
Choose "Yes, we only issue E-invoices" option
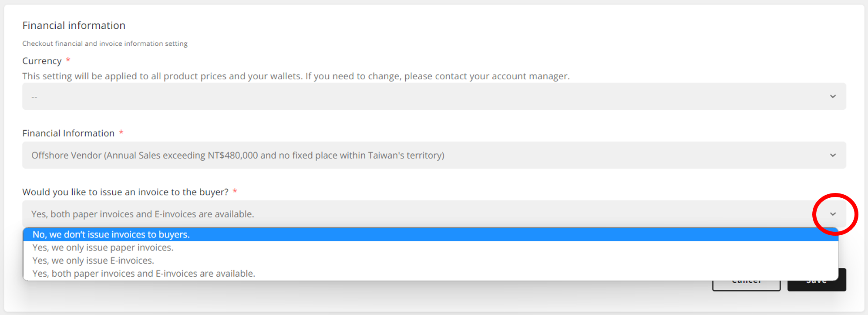coord(93,261)
